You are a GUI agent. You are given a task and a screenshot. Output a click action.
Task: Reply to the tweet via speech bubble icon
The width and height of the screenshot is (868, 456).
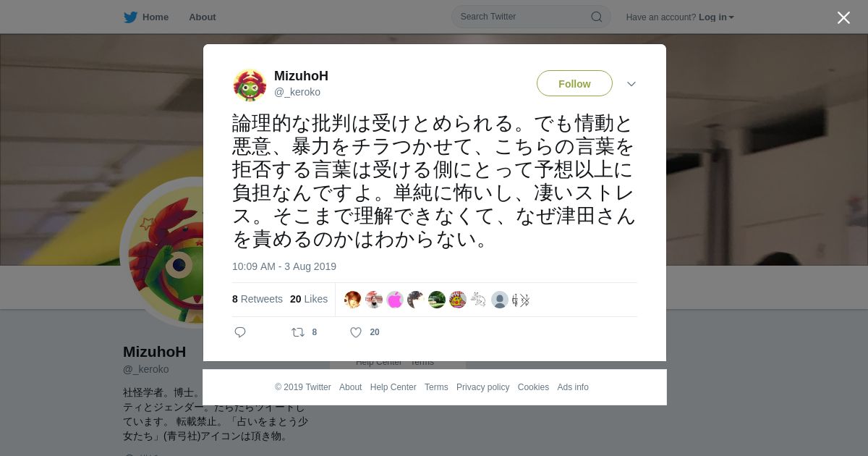click(x=240, y=332)
